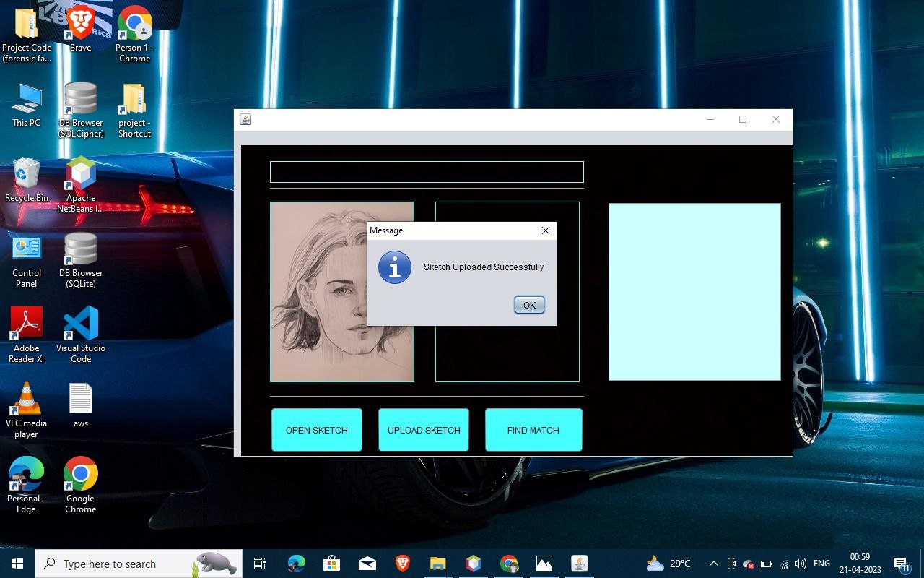Open the Photos app from the taskbar
Viewport: 924px width, 578px height.
tap(544, 564)
